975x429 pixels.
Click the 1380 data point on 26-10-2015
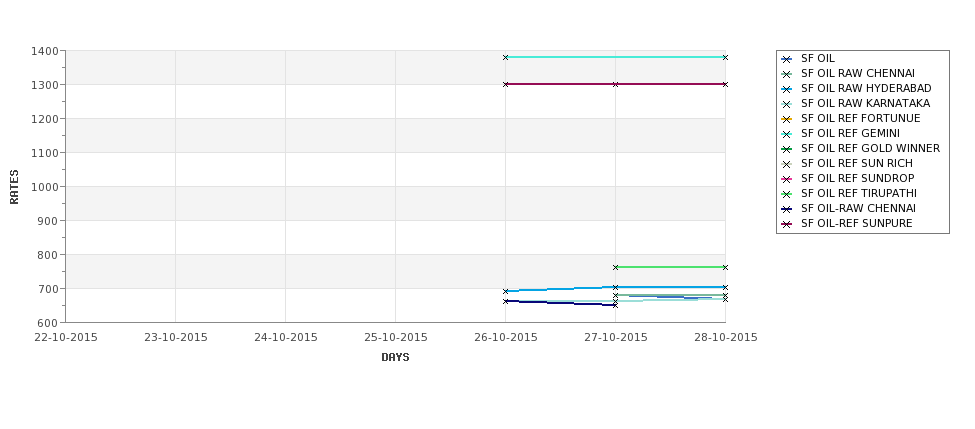click(506, 57)
